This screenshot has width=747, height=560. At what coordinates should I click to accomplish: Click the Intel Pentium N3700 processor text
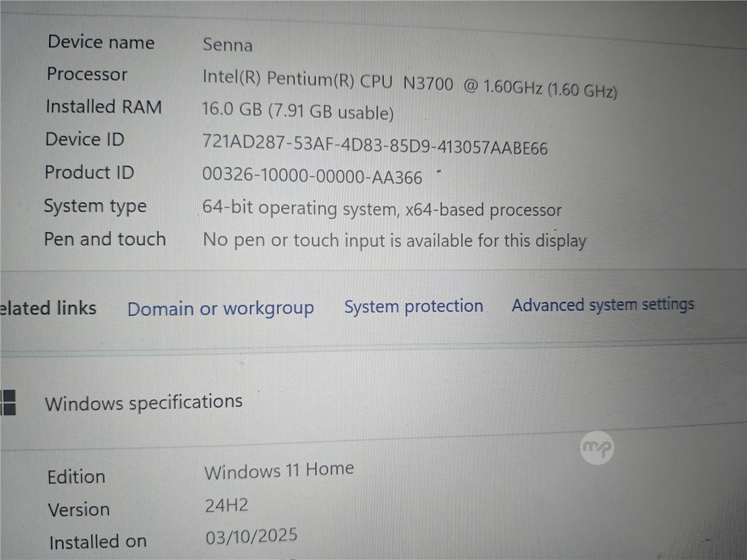[409, 83]
